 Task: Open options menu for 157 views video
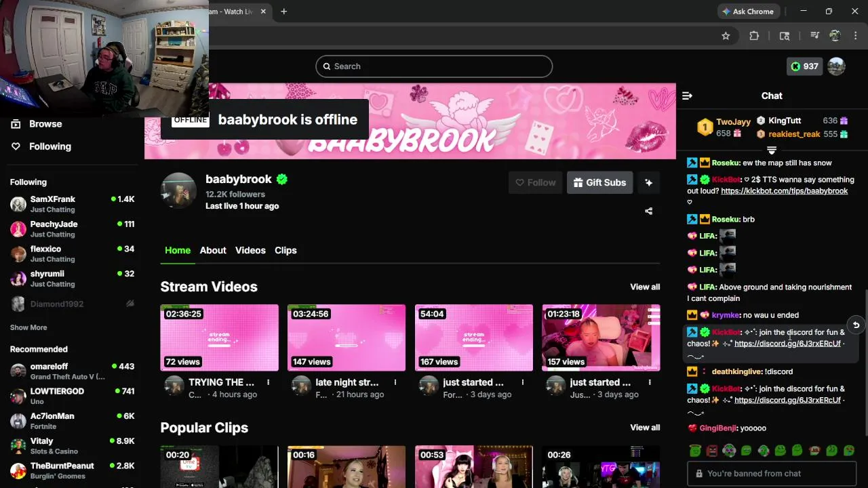(x=650, y=382)
